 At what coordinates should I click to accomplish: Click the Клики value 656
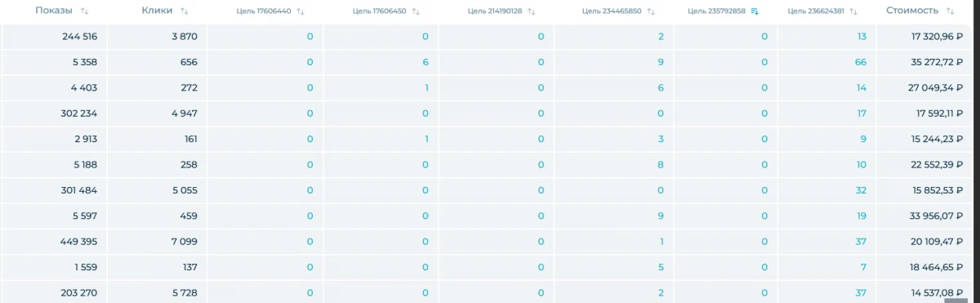pyautogui.click(x=189, y=62)
